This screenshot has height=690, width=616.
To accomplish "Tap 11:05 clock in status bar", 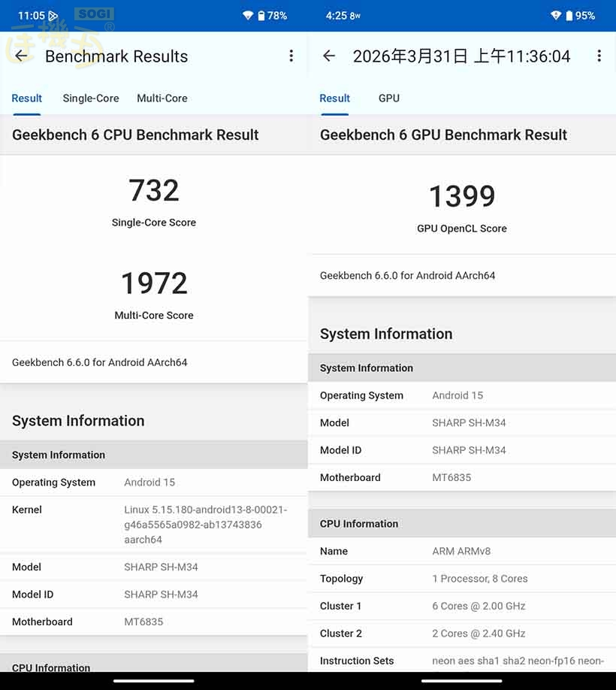I will click(32, 16).
